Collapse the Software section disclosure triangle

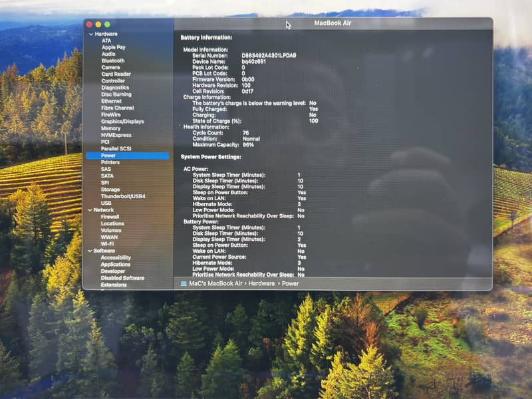click(90, 251)
